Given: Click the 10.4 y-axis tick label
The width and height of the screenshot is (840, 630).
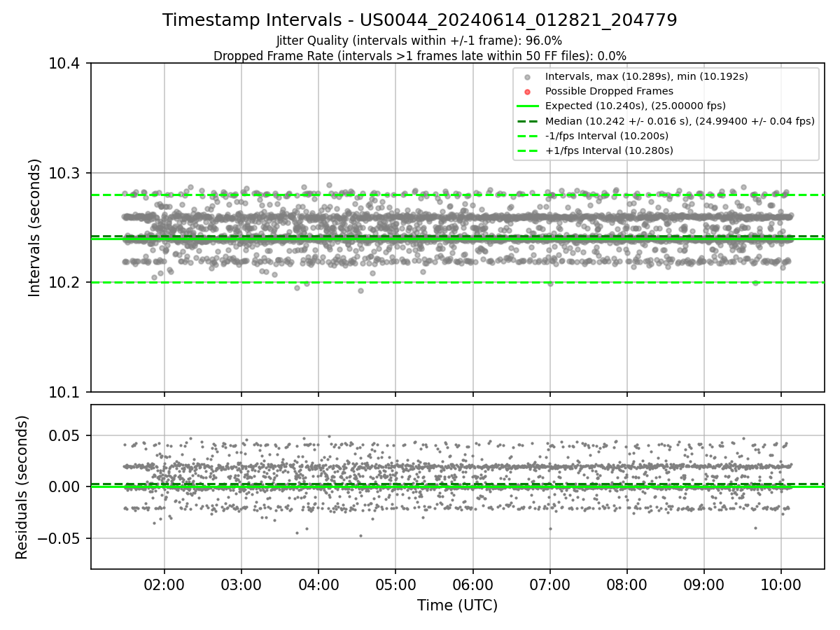Looking at the screenshot, I should click(65, 64).
